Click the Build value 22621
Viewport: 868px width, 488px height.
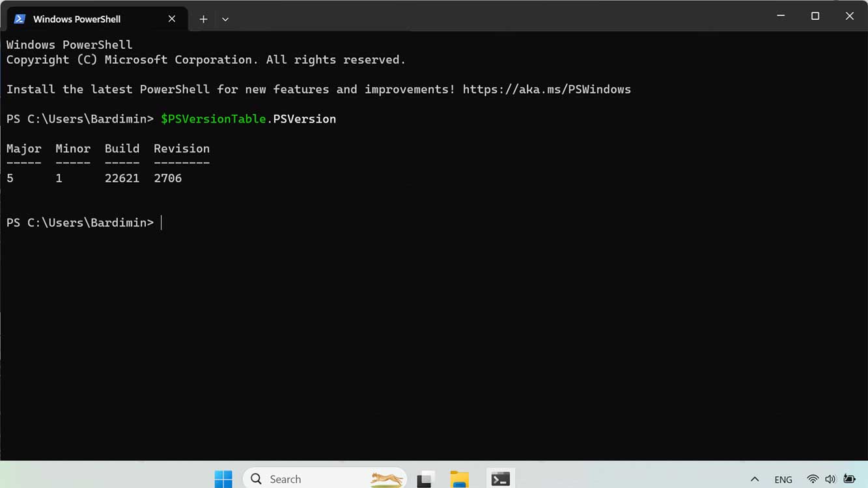(122, 178)
